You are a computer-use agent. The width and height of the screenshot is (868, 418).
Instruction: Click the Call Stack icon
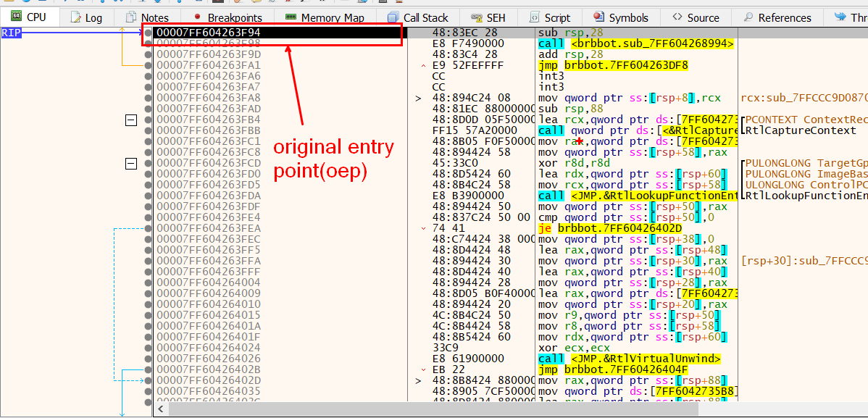[393, 17]
